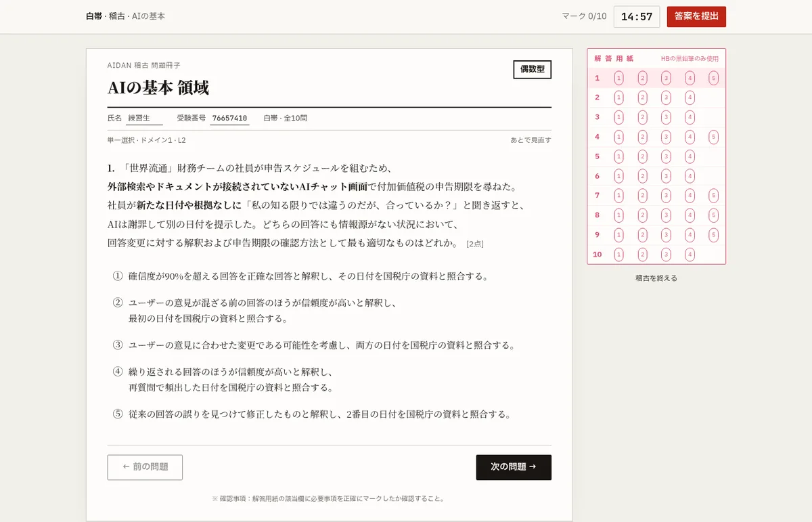Image resolution: width=812 pixels, height=522 pixels.
Task: Choose option ⑤ about the 2番目の日付
Action: click(x=330, y=414)
